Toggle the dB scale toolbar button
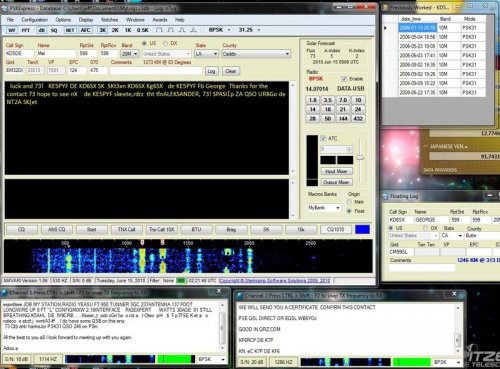 41,30
